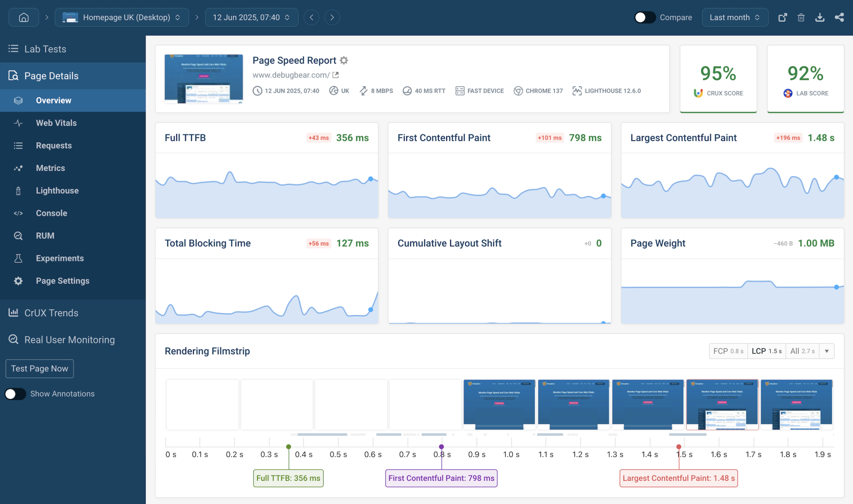Click the Largest Contentful Paint filmstrip marker
853x504 pixels.
tap(678, 447)
